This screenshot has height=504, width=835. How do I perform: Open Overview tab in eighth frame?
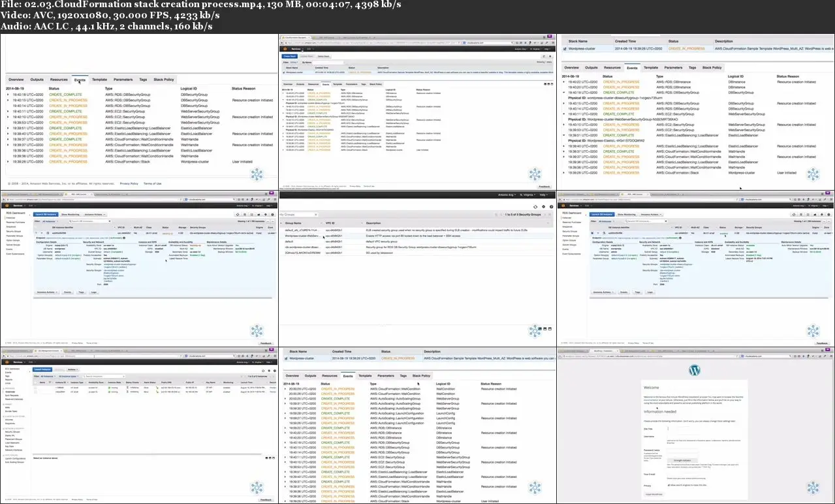pyautogui.click(x=292, y=376)
